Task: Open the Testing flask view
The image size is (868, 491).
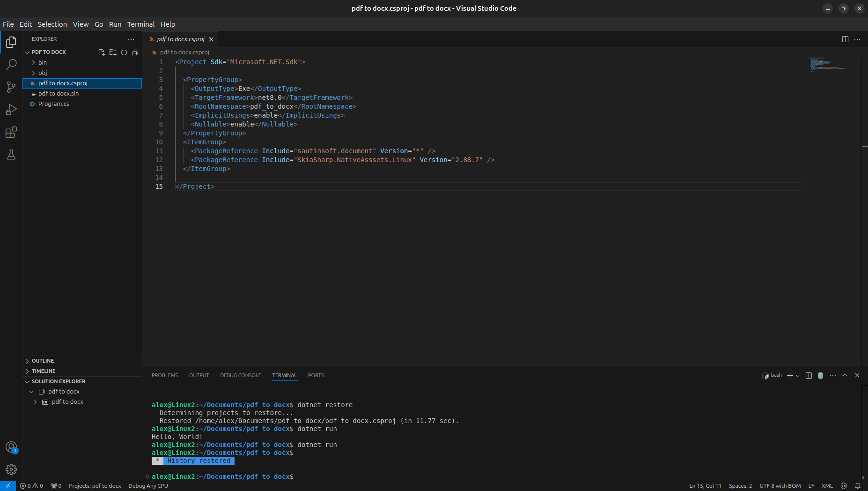Action: [11, 155]
